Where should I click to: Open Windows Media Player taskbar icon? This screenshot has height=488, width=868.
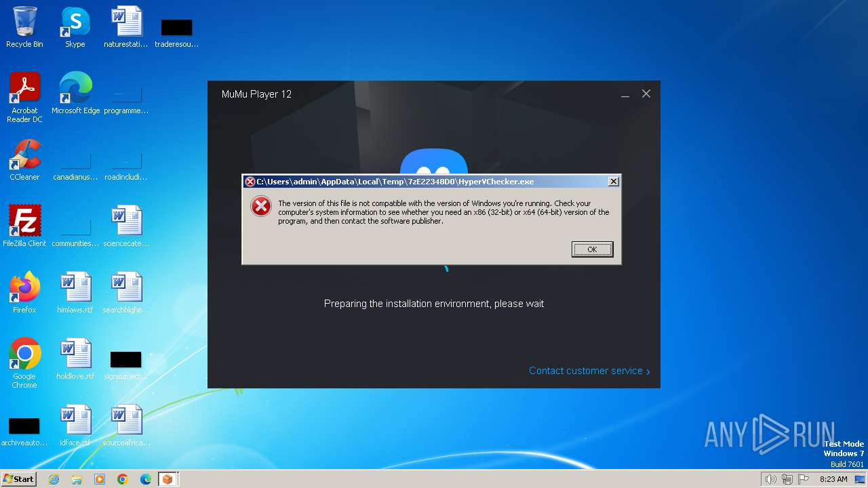click(100, 479)
